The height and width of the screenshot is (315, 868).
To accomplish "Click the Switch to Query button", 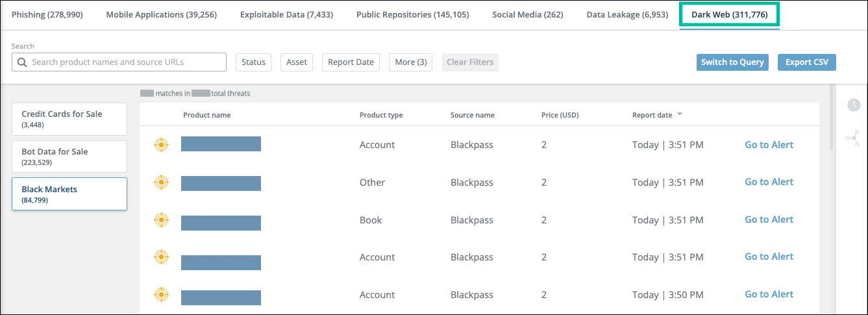I will [x=732, y=62].
